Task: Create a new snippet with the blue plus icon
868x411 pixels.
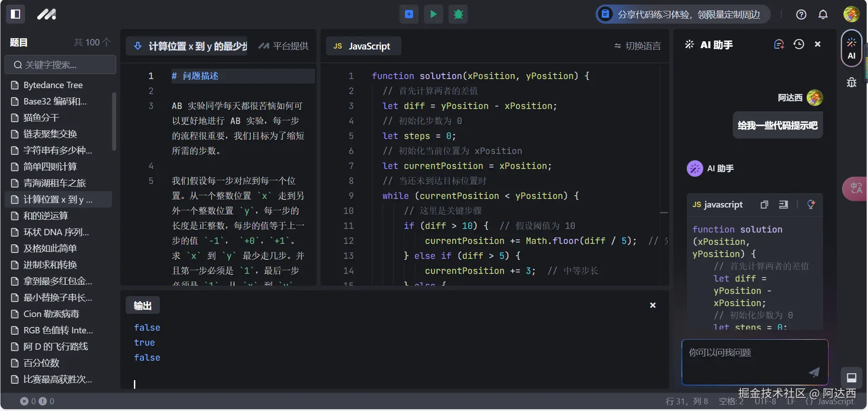Action: pos(409,14)
